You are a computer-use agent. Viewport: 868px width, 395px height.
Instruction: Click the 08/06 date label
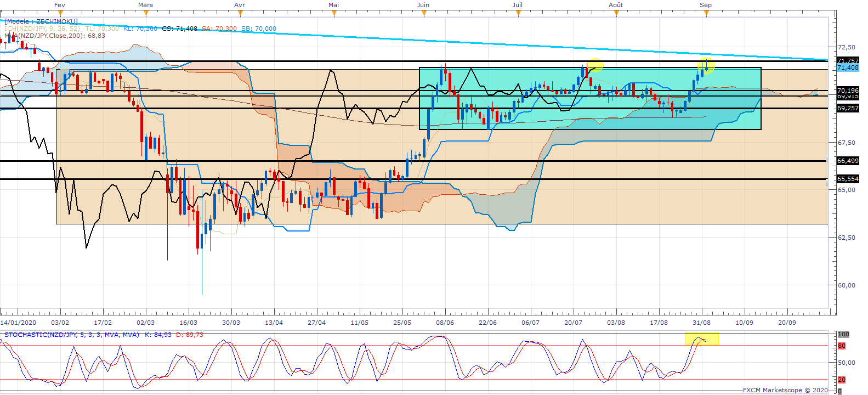445,323
